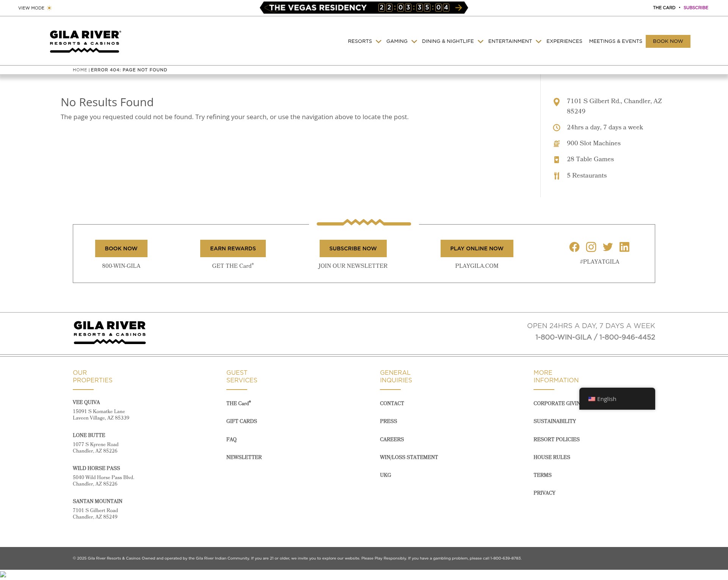728x580 pixels.
Task: Open the Gaming menu item
Action: (397, 41)
